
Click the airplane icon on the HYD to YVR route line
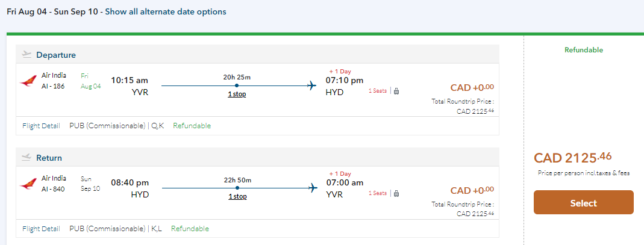pyautogui.click(x=312, y=188)
